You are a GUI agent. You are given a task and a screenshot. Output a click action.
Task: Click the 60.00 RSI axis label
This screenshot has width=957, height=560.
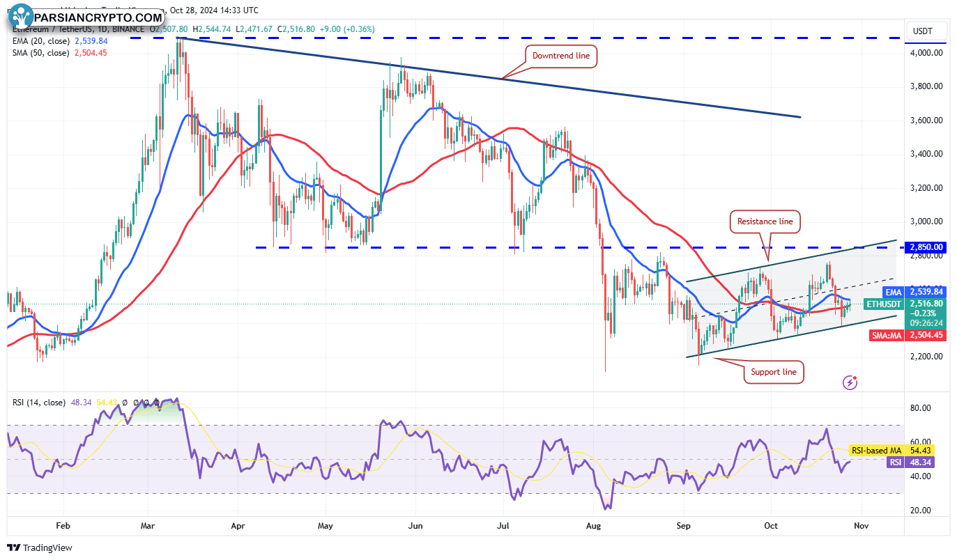(921, 442)
